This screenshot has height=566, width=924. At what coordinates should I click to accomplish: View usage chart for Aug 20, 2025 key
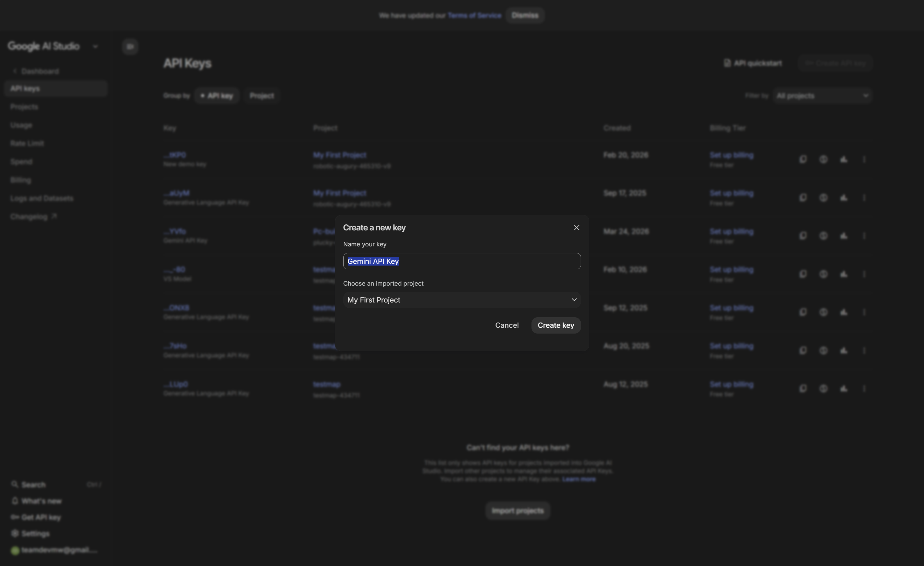(843, 350)
